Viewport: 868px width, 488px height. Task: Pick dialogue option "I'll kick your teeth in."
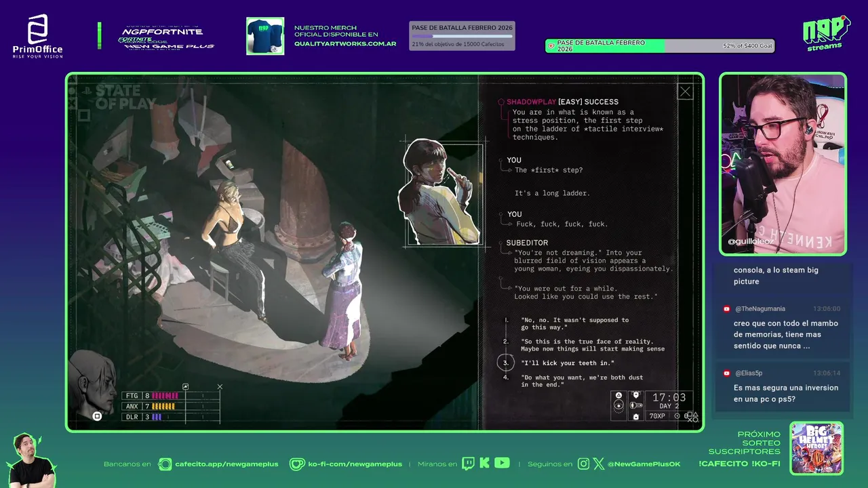click(x=568, y=363)
